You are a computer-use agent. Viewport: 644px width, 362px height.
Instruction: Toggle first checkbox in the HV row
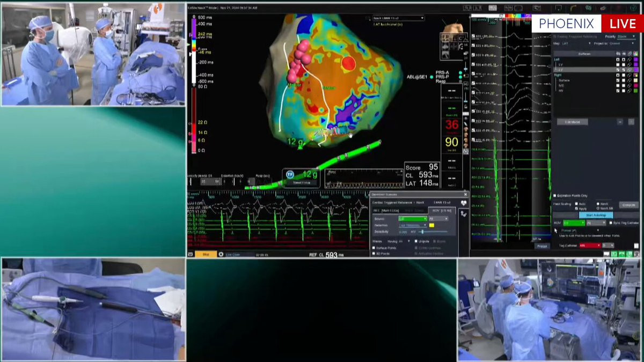[x=618, y=91]
